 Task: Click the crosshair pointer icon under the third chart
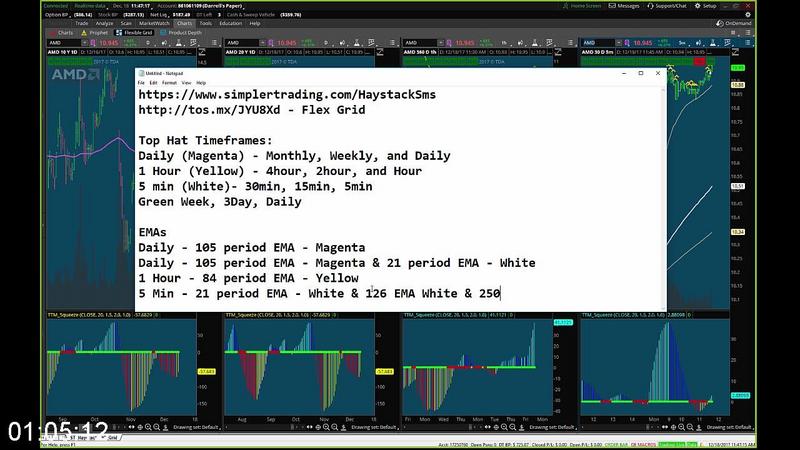(496, 427)
